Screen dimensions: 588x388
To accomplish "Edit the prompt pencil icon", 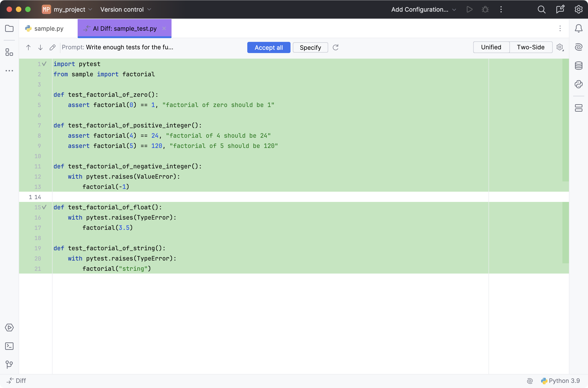I will (52, 47).
